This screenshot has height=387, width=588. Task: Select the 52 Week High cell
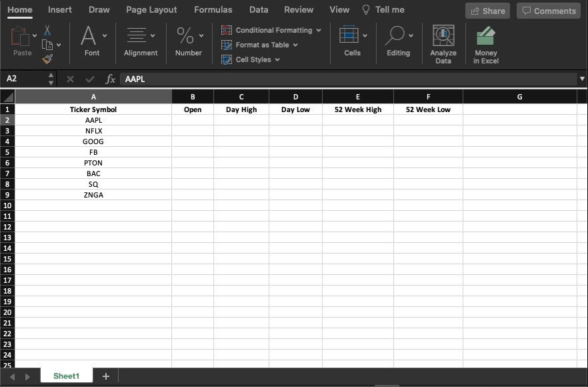coord(358,109)
